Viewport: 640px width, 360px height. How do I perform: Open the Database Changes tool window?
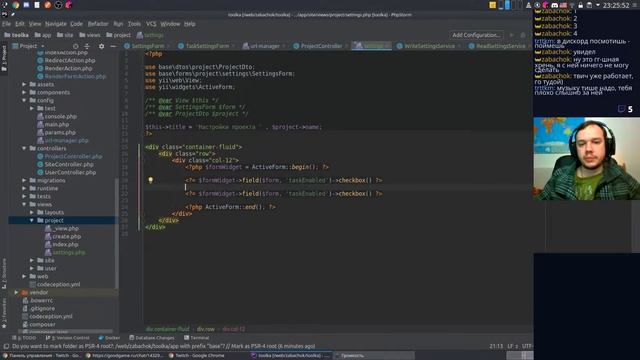(151, 338)
